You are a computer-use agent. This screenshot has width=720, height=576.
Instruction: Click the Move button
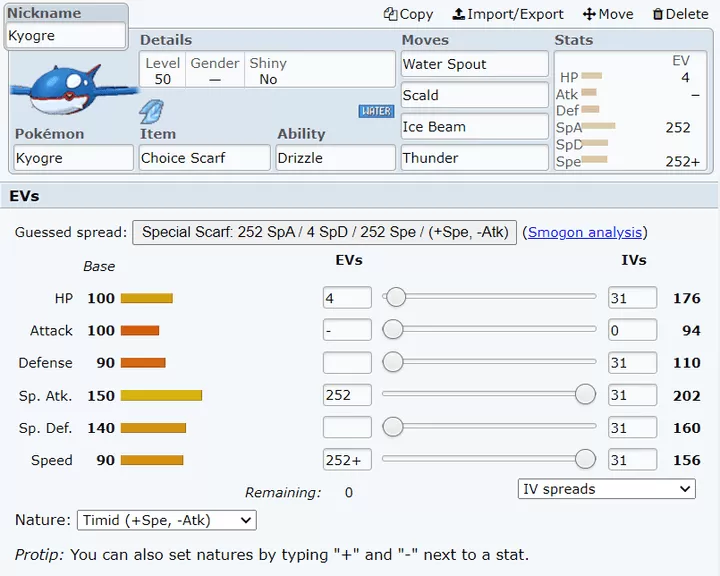[x=608, y=14]
